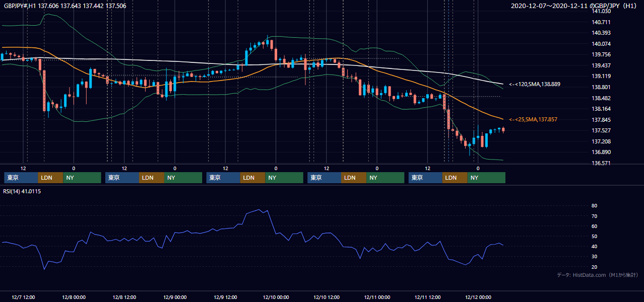Image resolution: width=644 pixels, height=302 pixels.
Task: Click the RSI 40 level label
Action: (595, 246)
